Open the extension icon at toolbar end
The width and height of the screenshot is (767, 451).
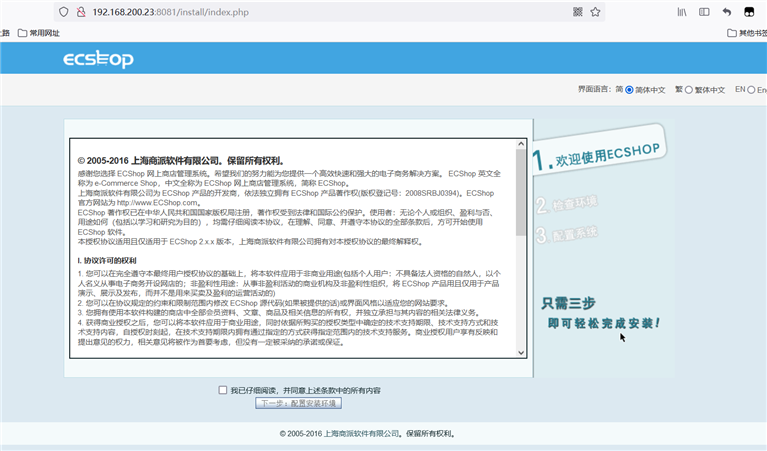[749, 12]
